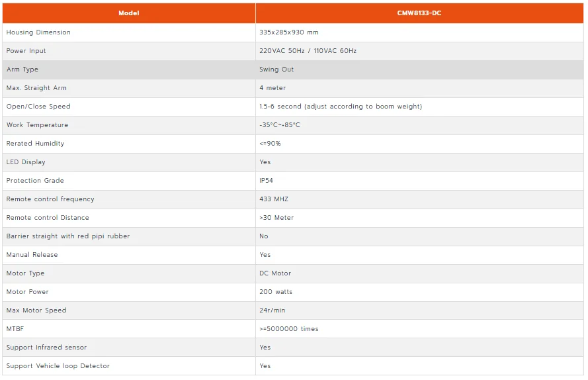588x380 pixels.
Task: Click the Swing Out value cell
Action: (419, 70)
